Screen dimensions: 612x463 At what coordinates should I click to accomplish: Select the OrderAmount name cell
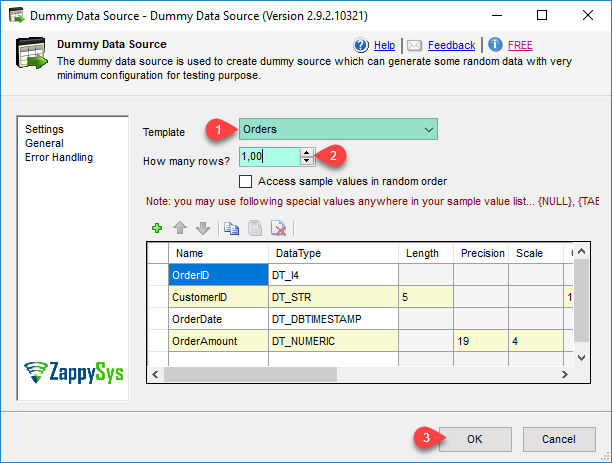pos(219,341)
